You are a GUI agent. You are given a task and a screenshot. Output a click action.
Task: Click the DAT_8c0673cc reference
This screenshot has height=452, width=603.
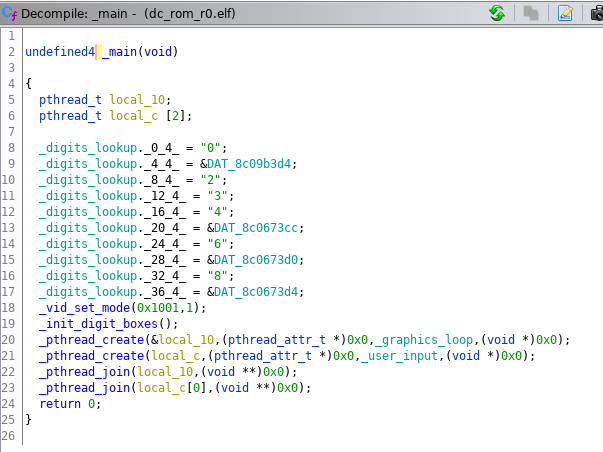[x=256, y=228]
